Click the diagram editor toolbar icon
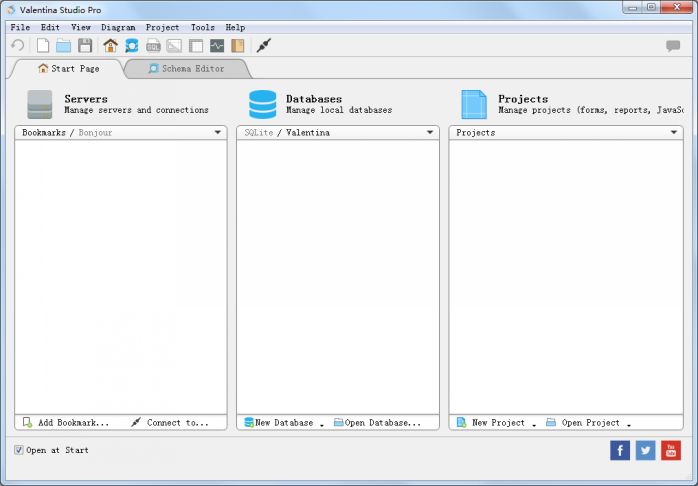Screen dimensions: 698x486 coord(174,45)
